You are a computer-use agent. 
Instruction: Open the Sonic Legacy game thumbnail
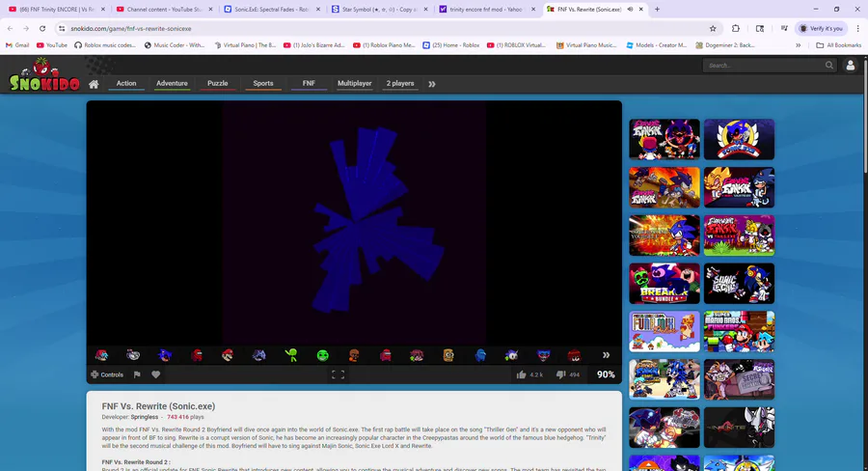pyautogui.click(x=739, y=283)
